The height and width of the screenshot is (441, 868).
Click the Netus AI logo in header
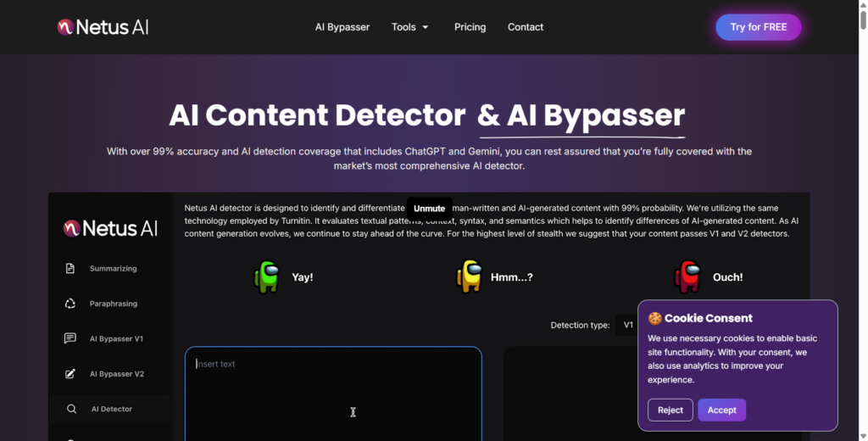103,27
